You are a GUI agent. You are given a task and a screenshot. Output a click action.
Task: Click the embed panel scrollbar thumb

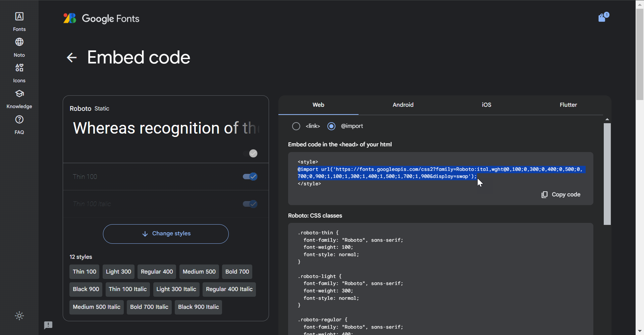(607, 174)
